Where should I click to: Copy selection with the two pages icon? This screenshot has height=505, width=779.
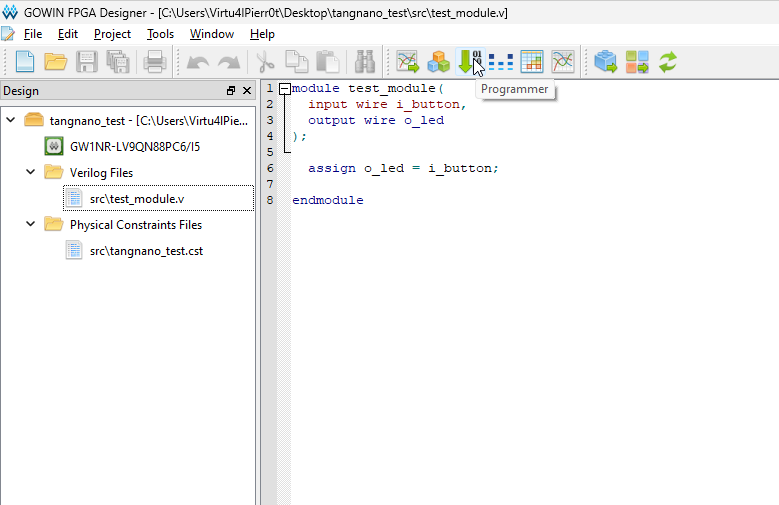tap(297, 62)
